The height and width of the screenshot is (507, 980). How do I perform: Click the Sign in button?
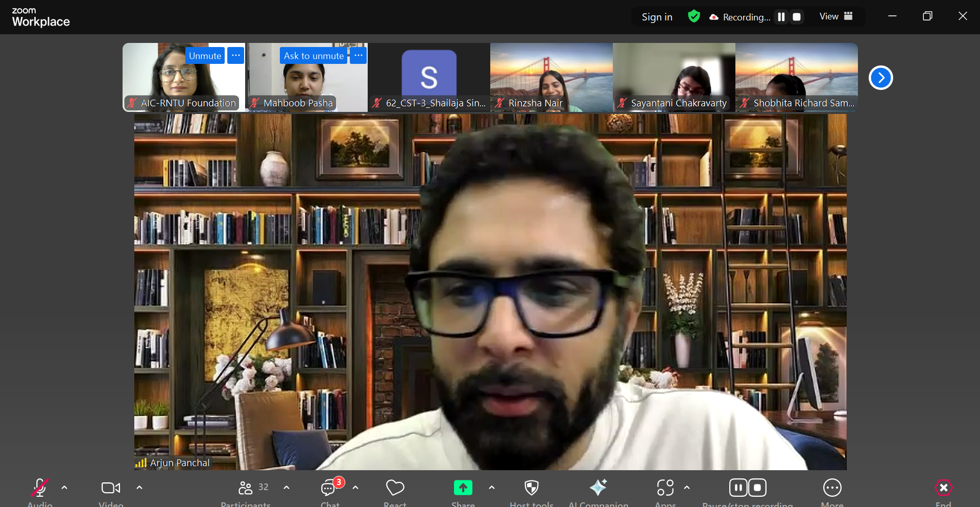(x=657, y=17)
